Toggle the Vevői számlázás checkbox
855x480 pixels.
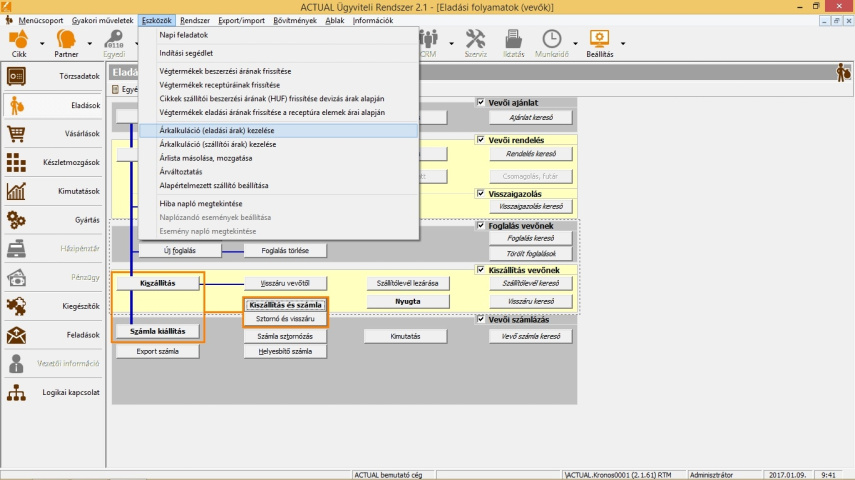pyautogui.click(x=481, y=319)
